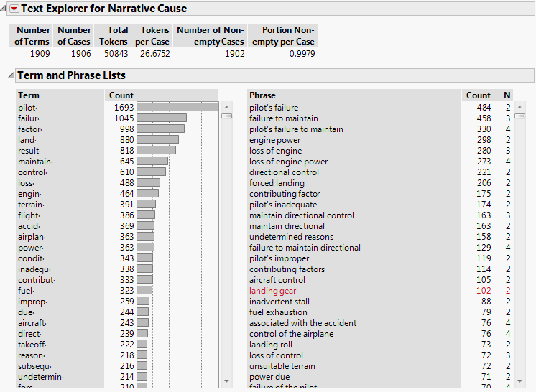Screen dimensions: 536x392
Task: Click the bar for the "failur" term
Action: pos(162,118)
